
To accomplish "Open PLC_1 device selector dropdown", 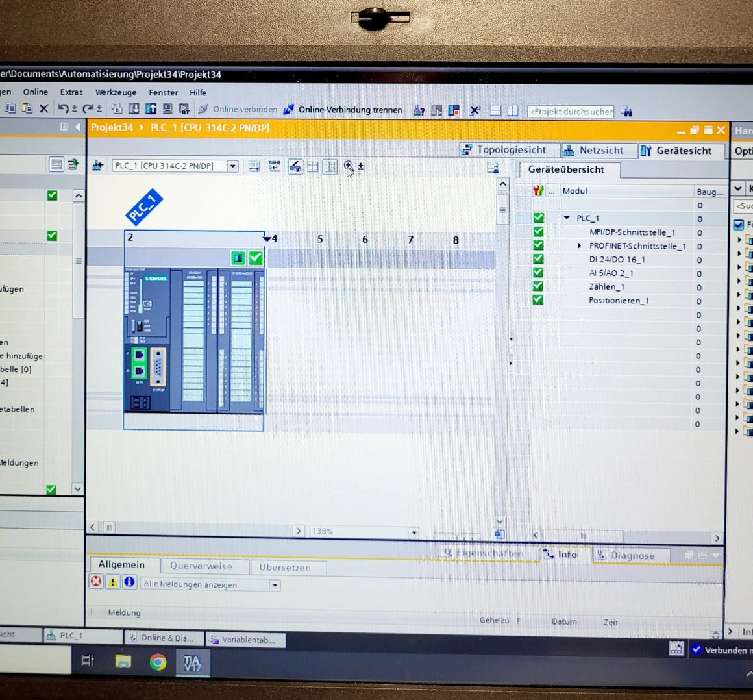I will click(x=232, y=166).
